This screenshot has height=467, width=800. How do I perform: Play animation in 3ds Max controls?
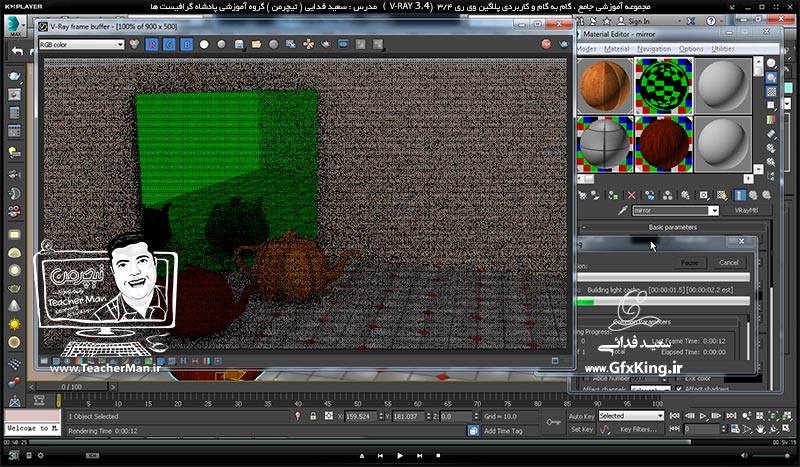tap(703, 416)
